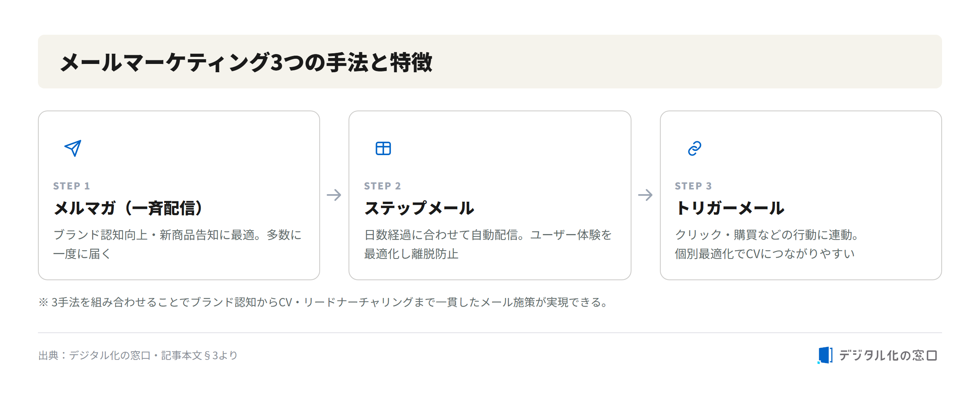This screenshot has height=401, width=980.
Task: Click the arrow between STEP 1 and STEP 2
Action: click(334, 195)
